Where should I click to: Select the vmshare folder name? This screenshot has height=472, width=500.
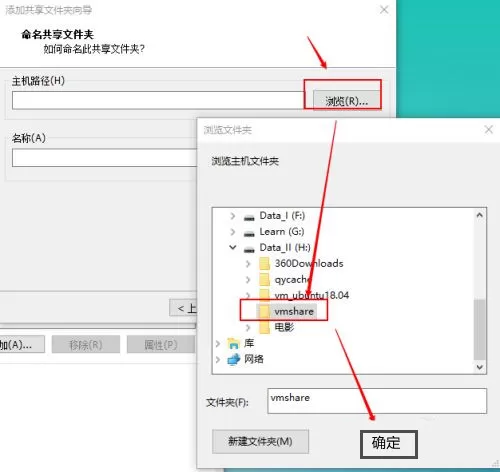pyautogui.click(x=294, y=311)
